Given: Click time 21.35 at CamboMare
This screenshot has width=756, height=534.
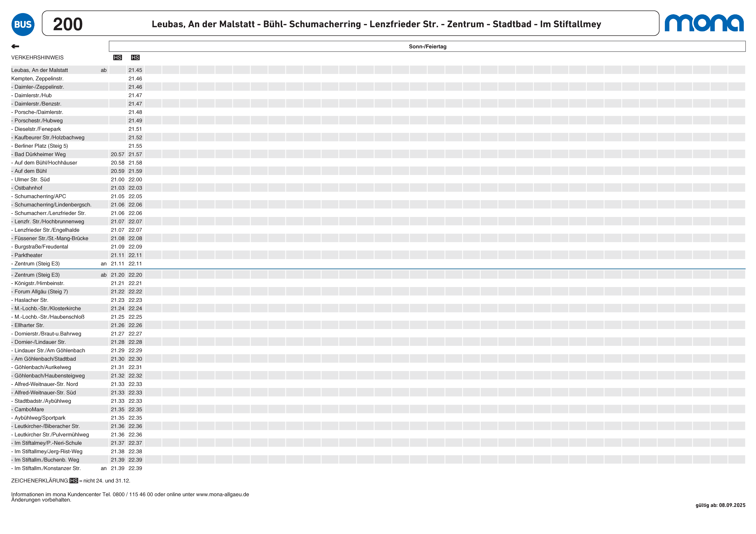Looking at the screenshot, I should [x=118, y=409].
